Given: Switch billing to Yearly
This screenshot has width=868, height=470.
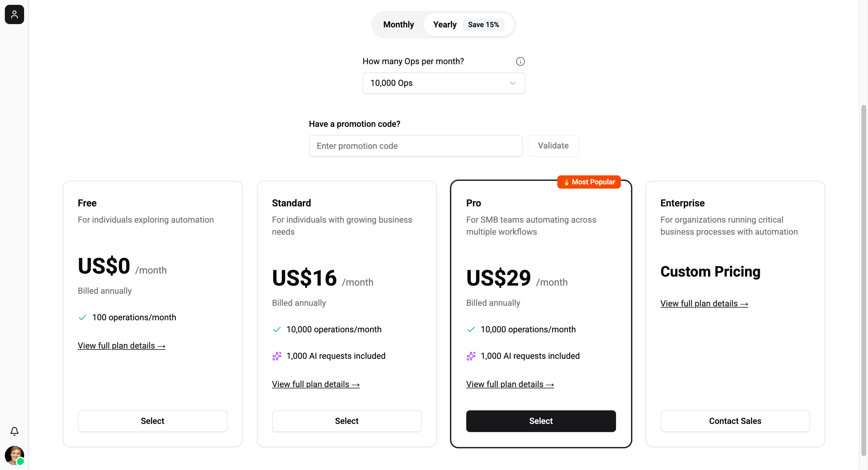Looking at the screenshot, I should (445, 25).
